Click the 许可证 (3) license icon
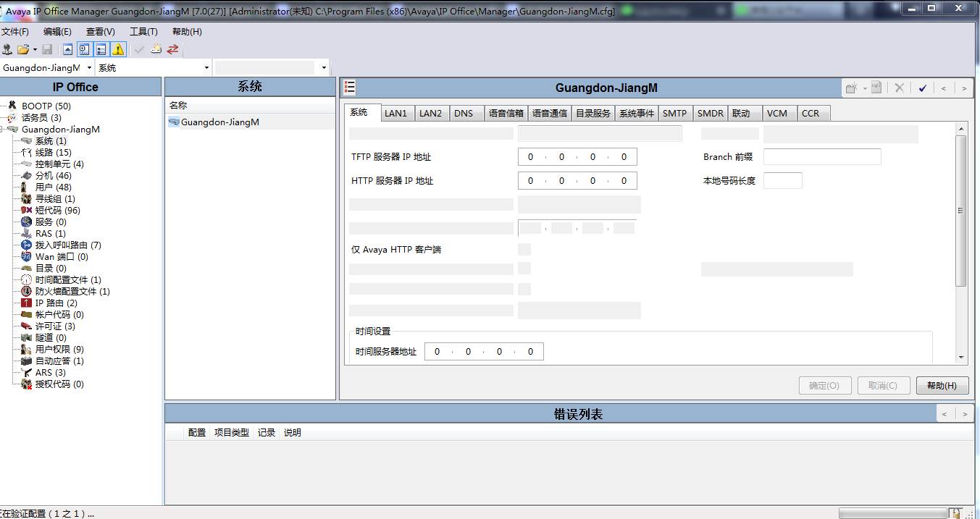 [x=27, y=326]
